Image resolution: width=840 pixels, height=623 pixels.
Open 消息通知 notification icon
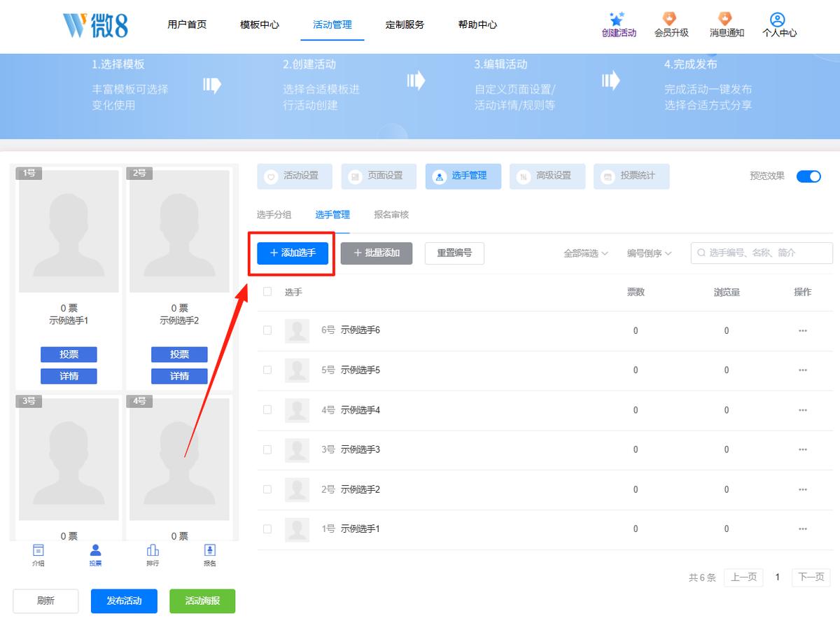point(725,19)
